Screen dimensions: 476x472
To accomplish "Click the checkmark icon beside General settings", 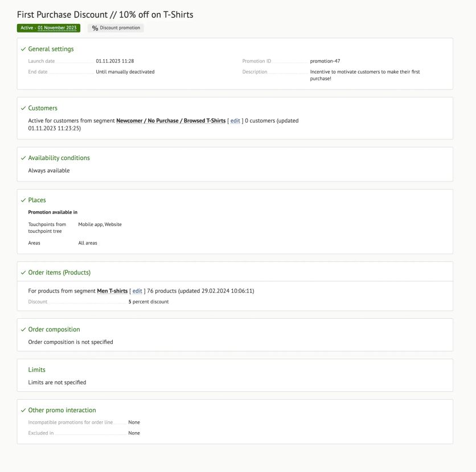I will tap(23, 49).
